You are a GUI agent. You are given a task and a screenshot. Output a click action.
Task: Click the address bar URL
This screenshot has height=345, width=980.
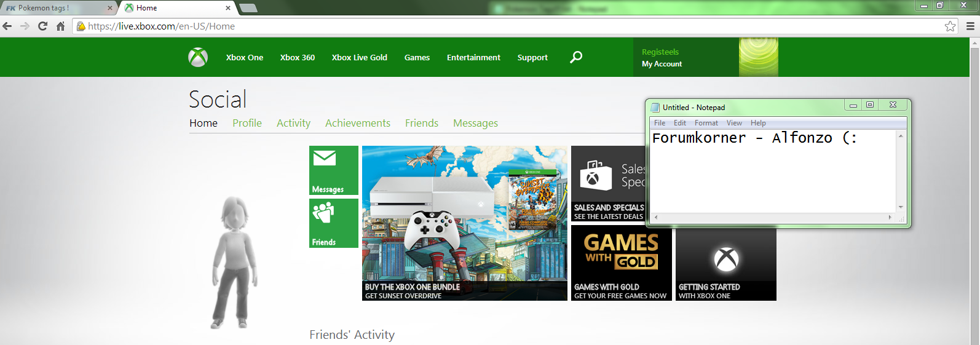pyautogui.click(x=162, y=26)
